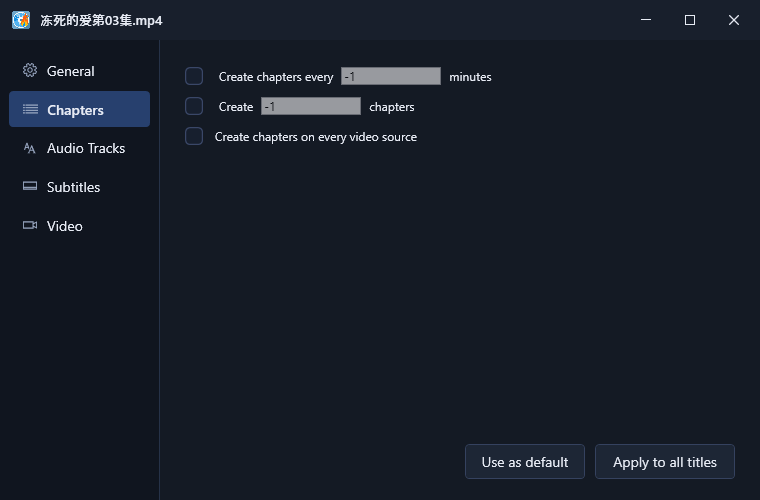Image resolution: width=760 pixels, height=500 pixels.
Task: Click the 'minutes' label text
Action: [470, 77]
